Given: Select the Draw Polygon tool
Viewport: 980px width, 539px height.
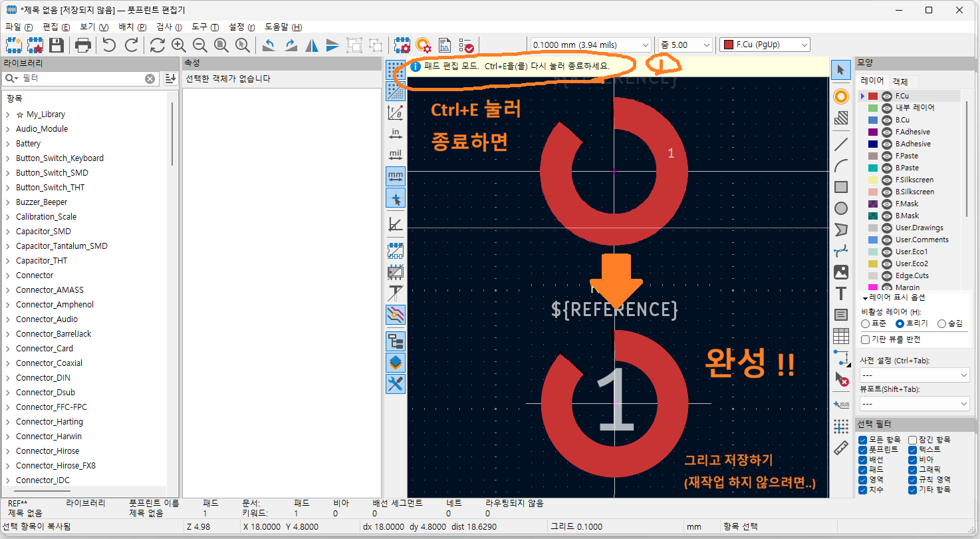Looking at the screenshot, I should pos(841,230).
